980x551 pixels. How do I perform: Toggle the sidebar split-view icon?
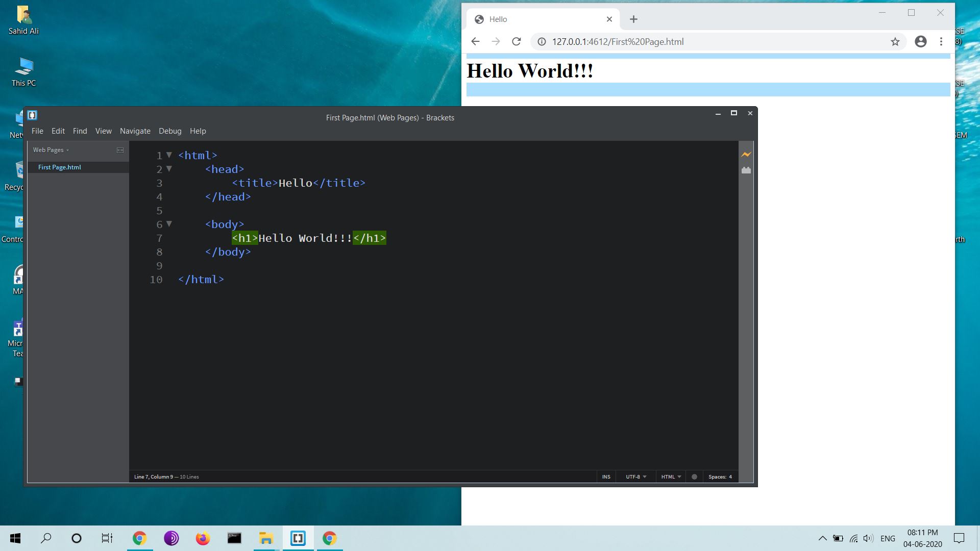[120, 150]
